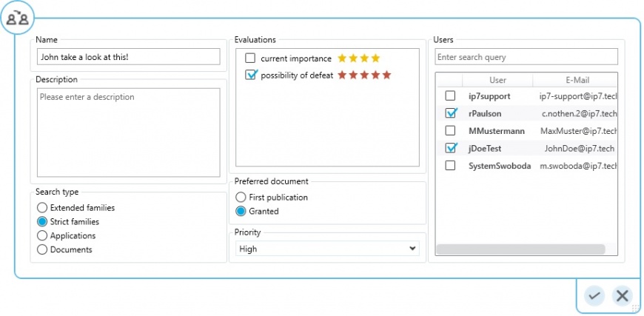Open the Priority dropdown set to High
Screen dimensions: 644x316
[x=327, y=249]
